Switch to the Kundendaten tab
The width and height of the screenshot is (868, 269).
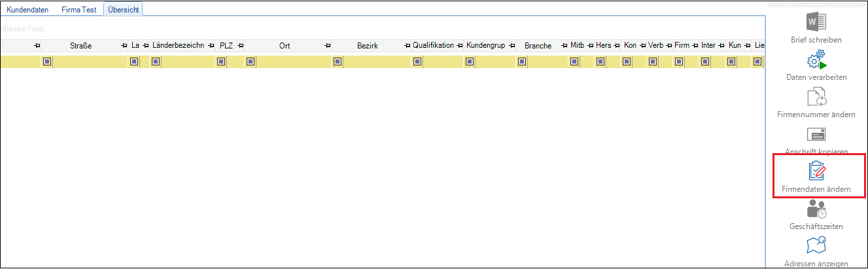[27, 10]
